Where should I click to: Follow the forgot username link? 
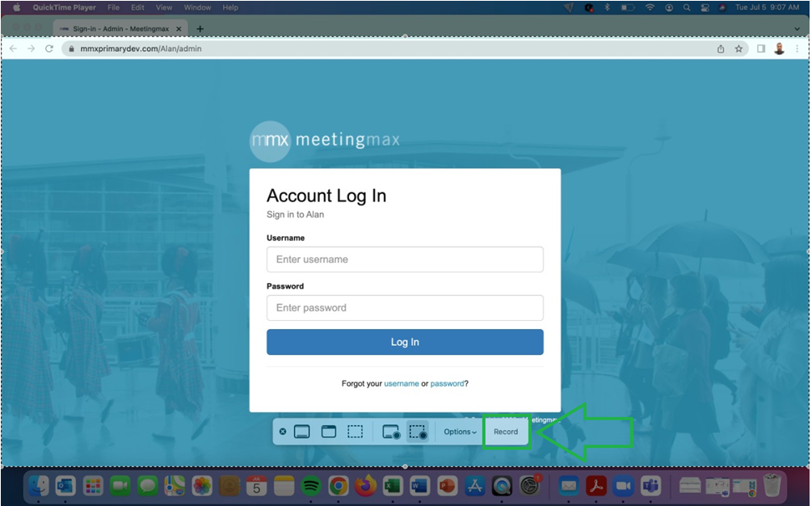402,384
